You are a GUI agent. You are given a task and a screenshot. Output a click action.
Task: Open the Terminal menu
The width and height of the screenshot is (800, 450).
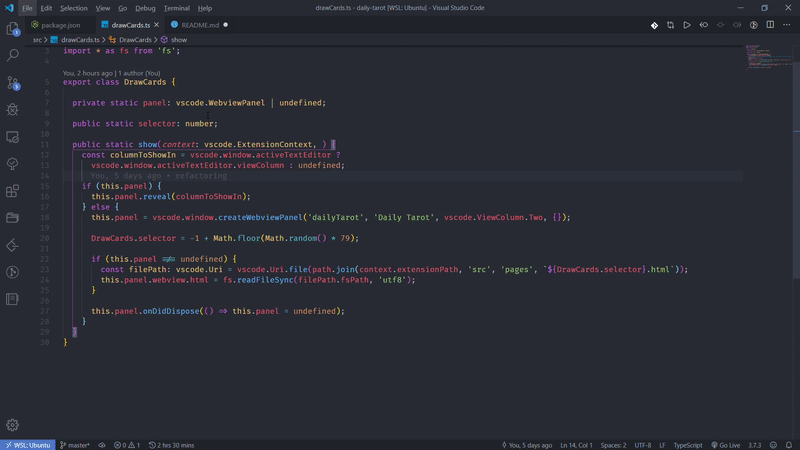click(x=177, y=8)
